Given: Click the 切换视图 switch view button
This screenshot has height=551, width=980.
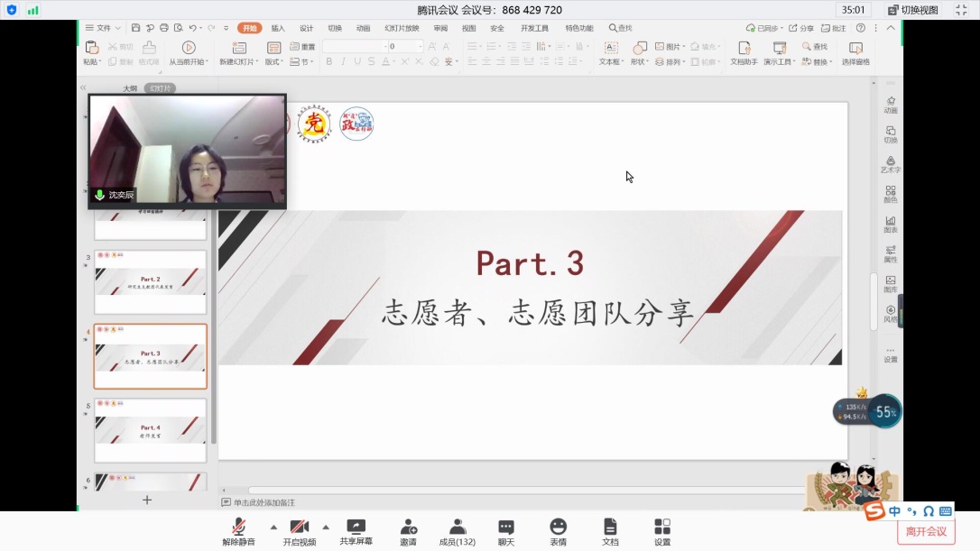Looking at the screenshot, I should click(x=912, y=10).
